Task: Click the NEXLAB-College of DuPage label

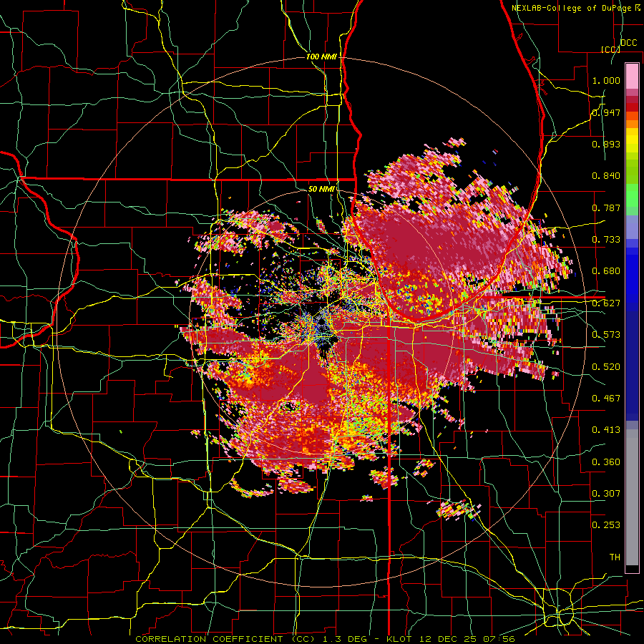Action: point(572,8)
